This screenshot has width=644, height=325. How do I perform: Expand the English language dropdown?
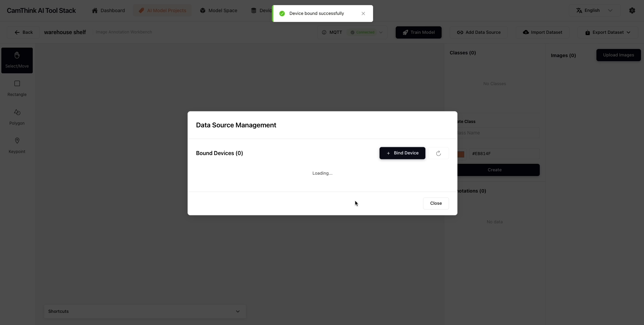point(594,10)
